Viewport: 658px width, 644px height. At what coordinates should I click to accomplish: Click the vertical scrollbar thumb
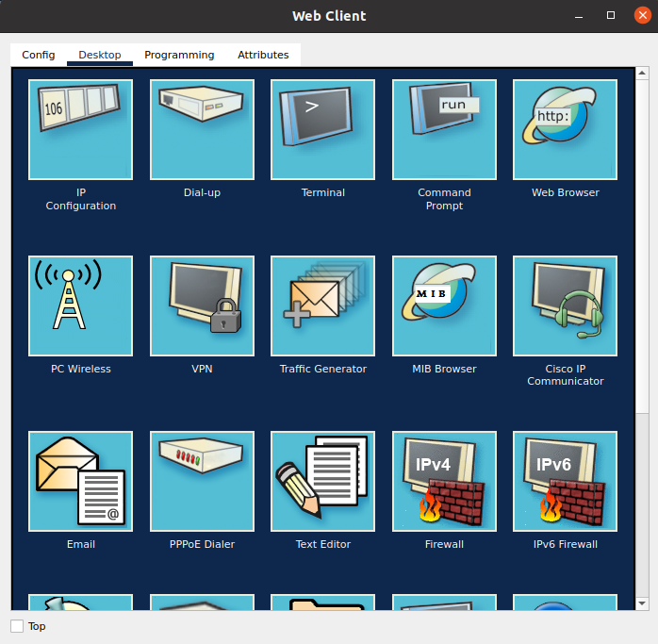coord(642,246)
